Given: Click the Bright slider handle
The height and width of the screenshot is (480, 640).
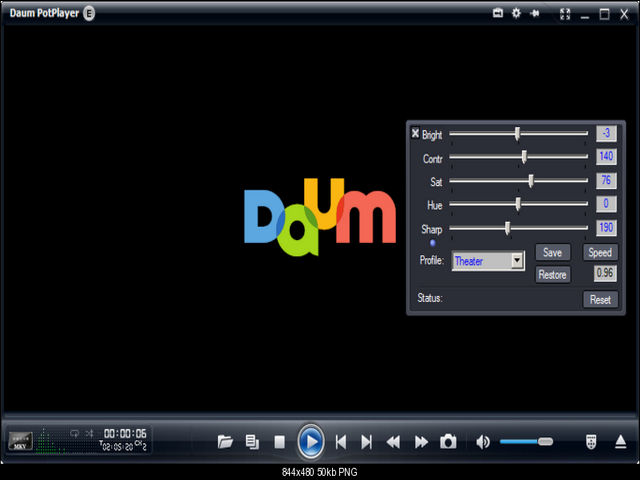Looking at the screenshot, I should pyautogui.click(x=517, y=133).
